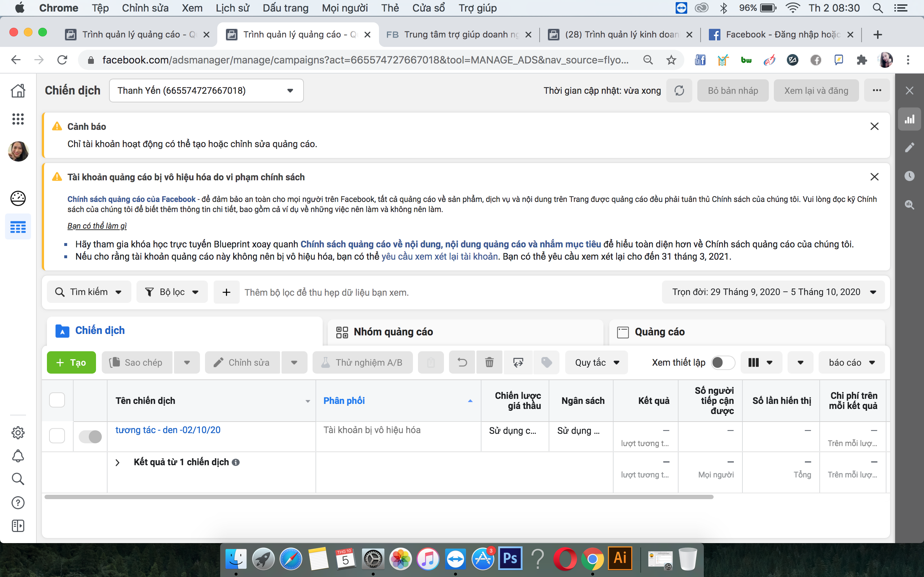The height and width of the screenshot is (577, 924).
Task: Delete selected campaign with the trash icon
Action: point(490,362)
